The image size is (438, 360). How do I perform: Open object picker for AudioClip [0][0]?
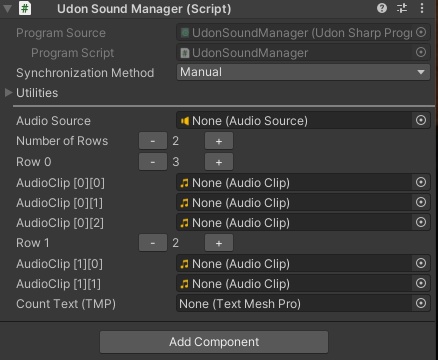coord(421,182)
